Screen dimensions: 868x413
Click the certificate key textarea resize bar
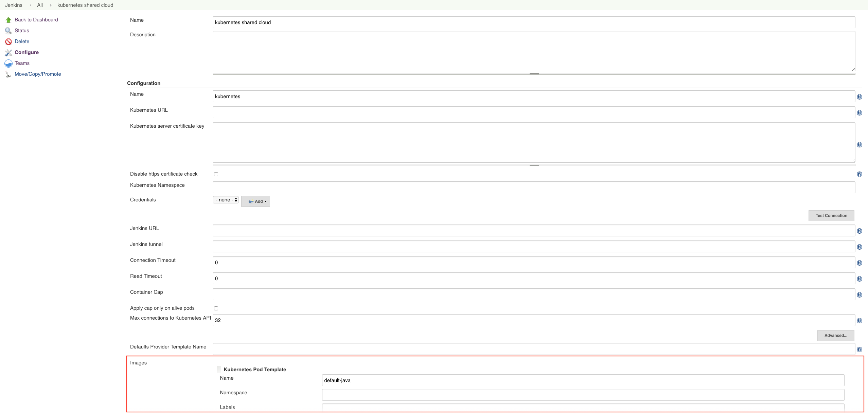[534, 165]
